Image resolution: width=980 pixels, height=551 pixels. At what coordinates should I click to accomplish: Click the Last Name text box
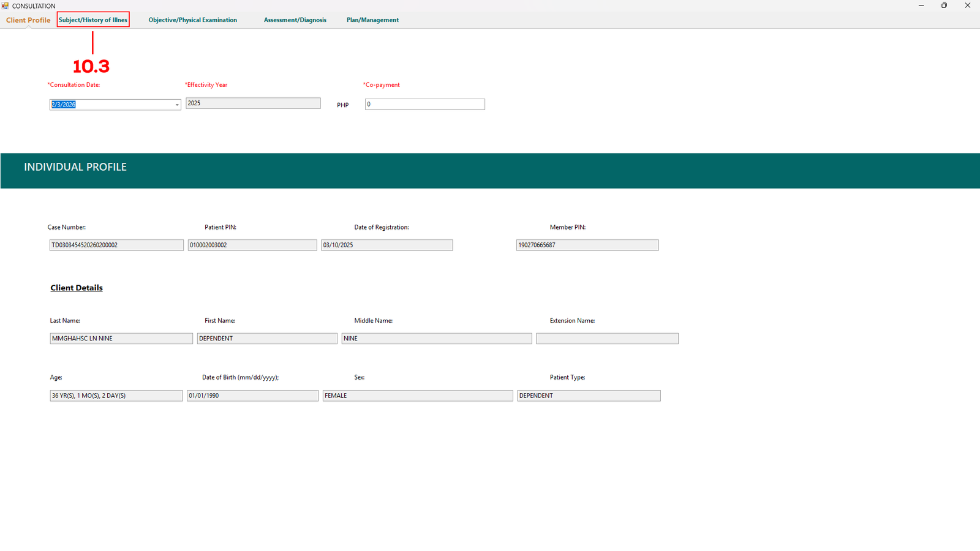(121, 339)
